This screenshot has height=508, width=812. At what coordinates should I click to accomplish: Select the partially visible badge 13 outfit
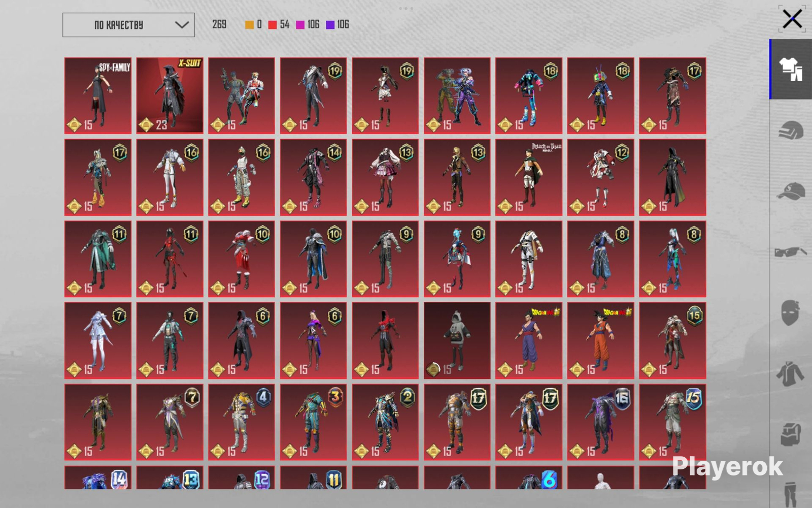click(170, 478)
